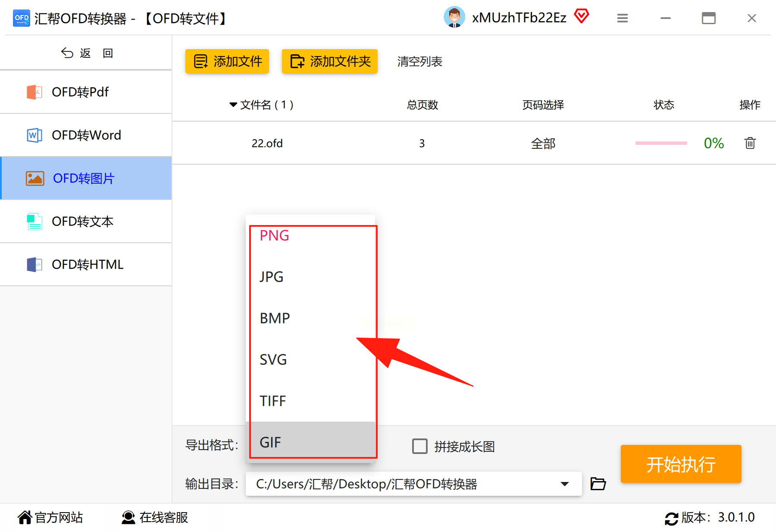Viewport: 776px width, 532px height.
Task: Click the user avatar icon
Action: coord(454,18)
